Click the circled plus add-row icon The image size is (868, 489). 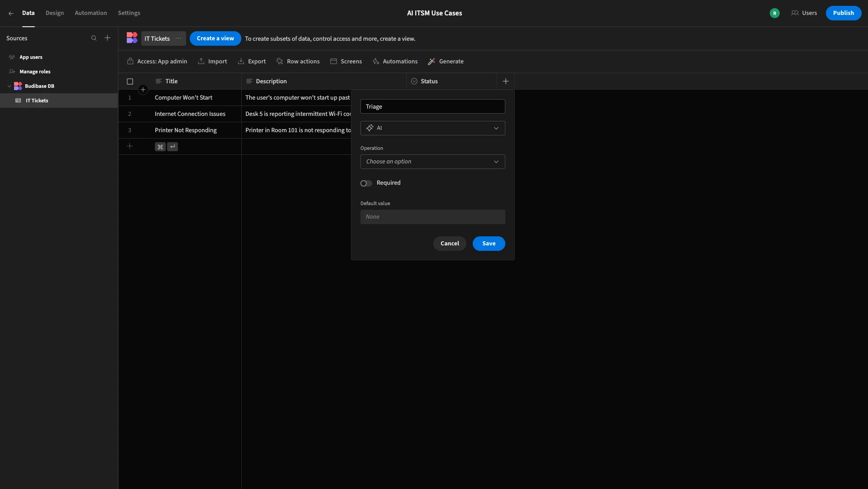point(143,90)
